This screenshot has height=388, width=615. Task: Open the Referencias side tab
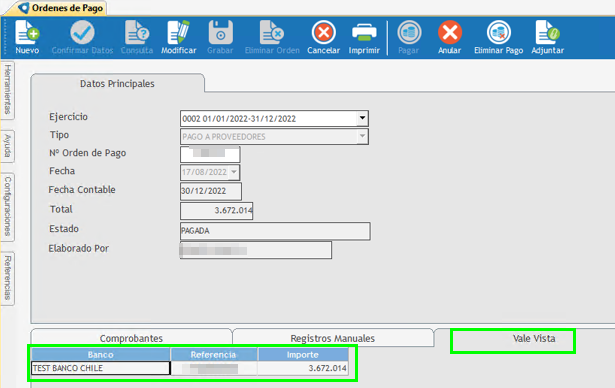[7, 278]
